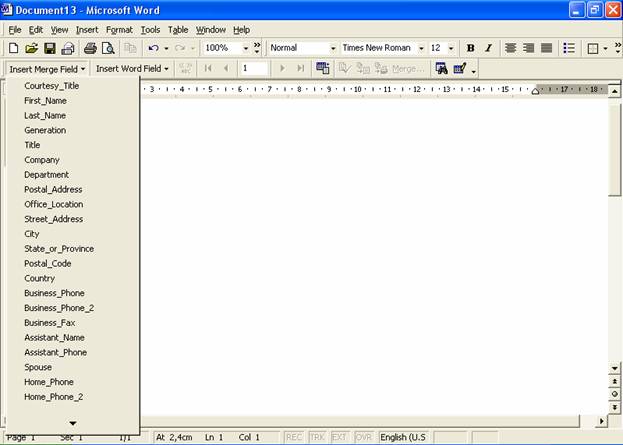Click the vertical scrollbar thumb
The width and height of the screenshot is (623, 445).
point(615,149)
